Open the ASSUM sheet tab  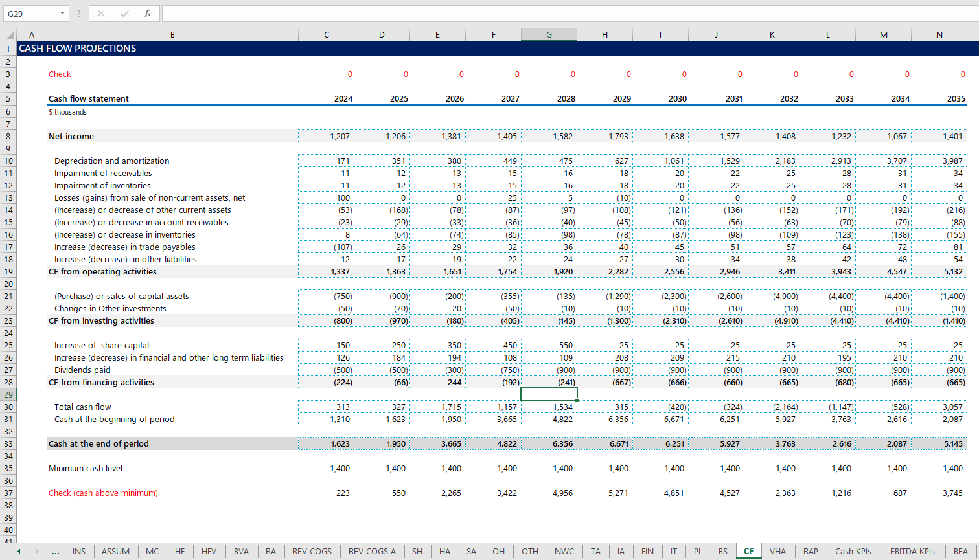(115, 552)
